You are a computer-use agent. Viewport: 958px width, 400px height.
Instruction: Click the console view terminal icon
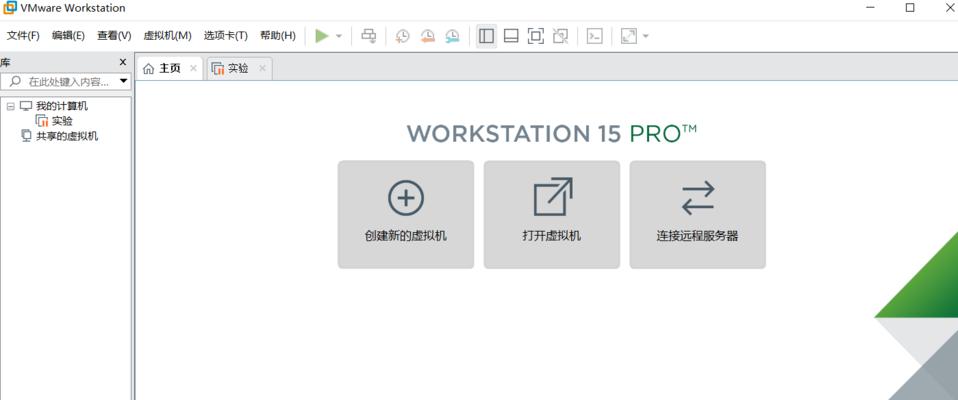(x=594, y=36)
